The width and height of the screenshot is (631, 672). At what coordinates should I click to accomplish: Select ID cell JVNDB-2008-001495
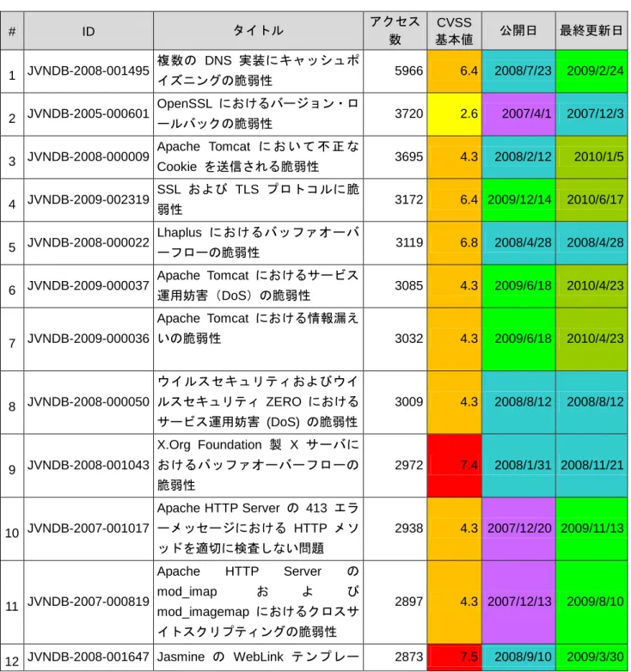[89, 70]
